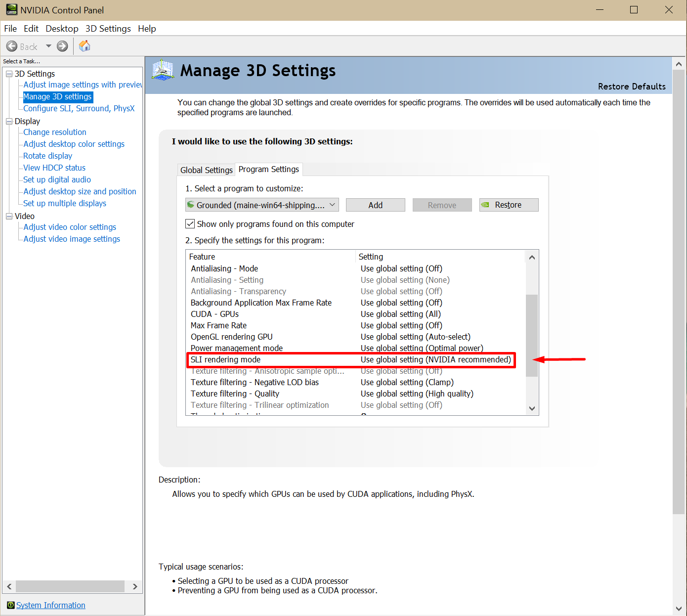Open the System Information link

click(51, 605)
